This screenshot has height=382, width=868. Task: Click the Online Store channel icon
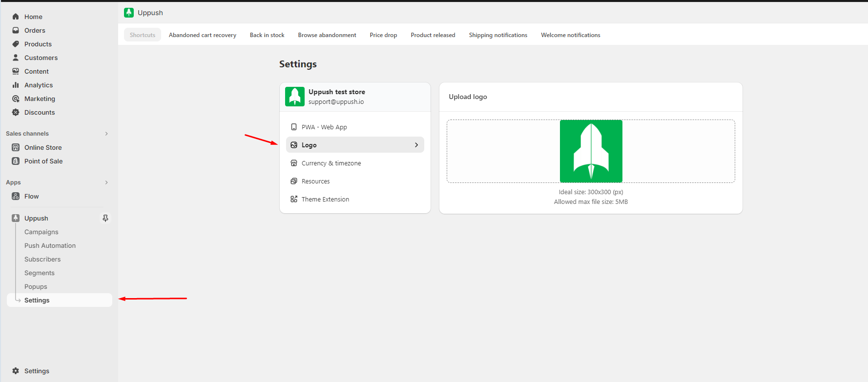(16, 147)
